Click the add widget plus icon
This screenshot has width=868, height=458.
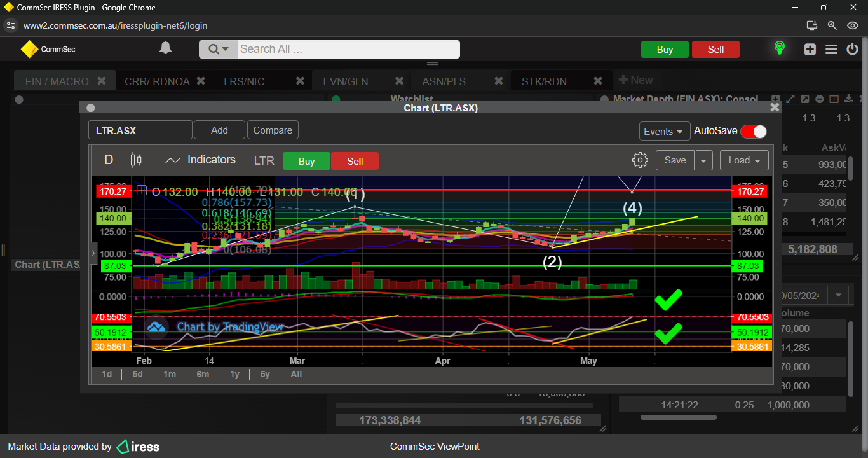pyautogui.click(x=810, y=50)
